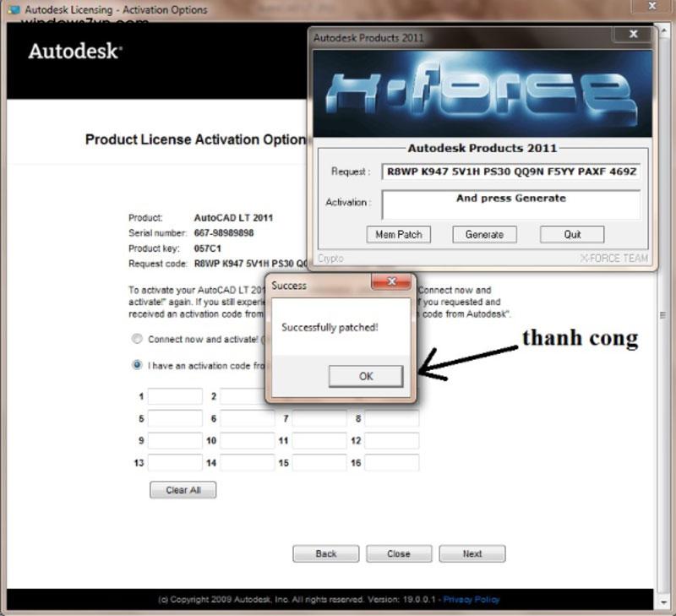This screenshot has height=616, width=676.
Task: Click the Generate button
Action: 484,234
